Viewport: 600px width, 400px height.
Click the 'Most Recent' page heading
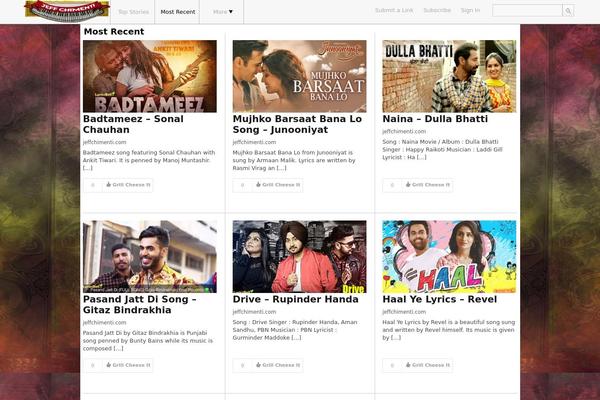[x=114, y=32]
